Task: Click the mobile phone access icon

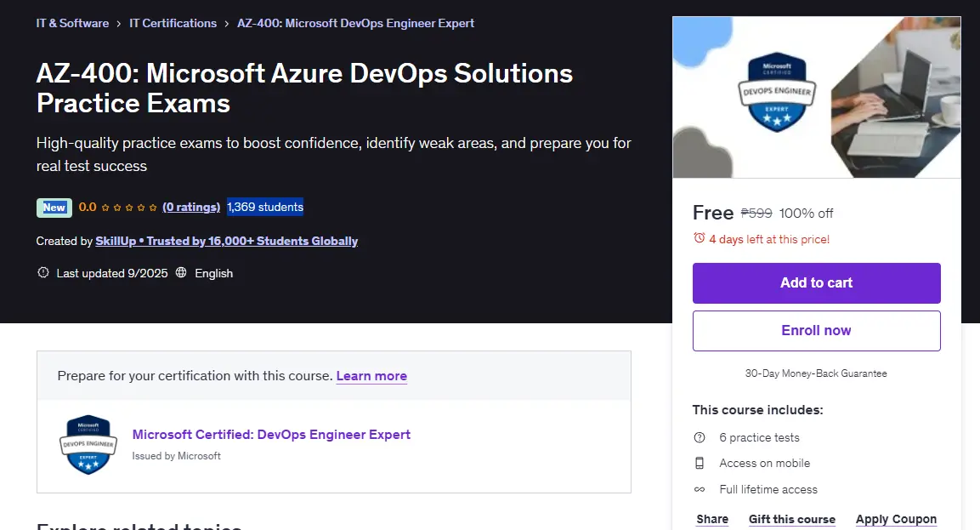Action: (700, 463)
